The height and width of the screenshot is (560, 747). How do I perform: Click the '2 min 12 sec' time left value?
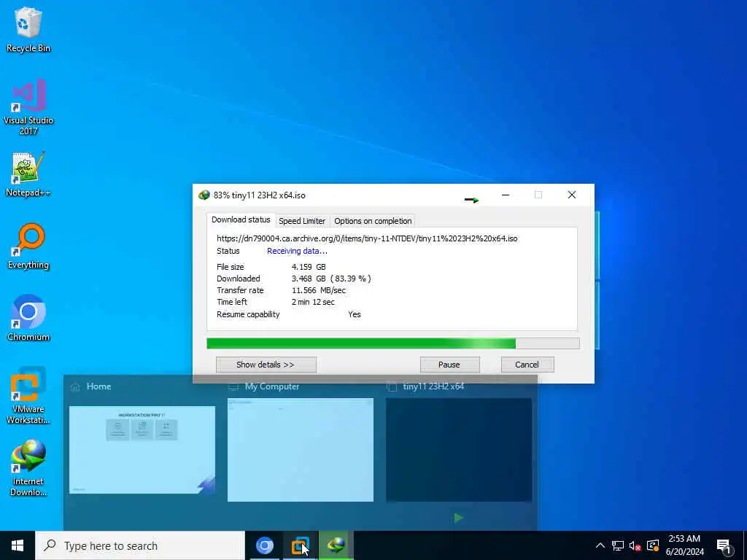[x=313, y=302]
